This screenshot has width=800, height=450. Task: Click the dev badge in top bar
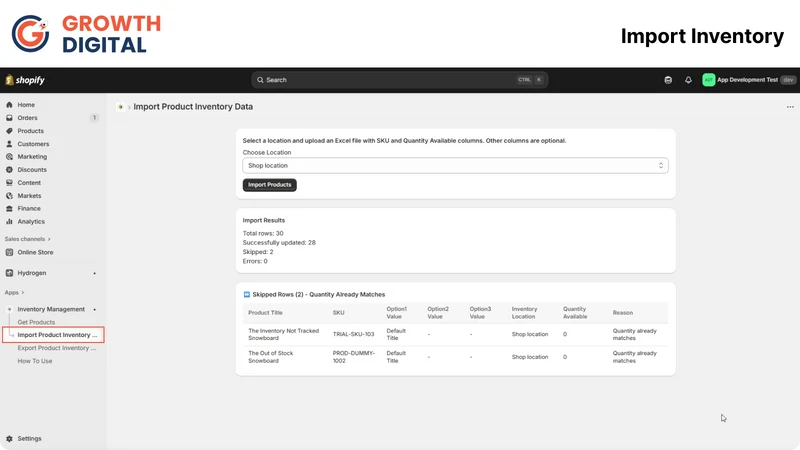point(788,80)
